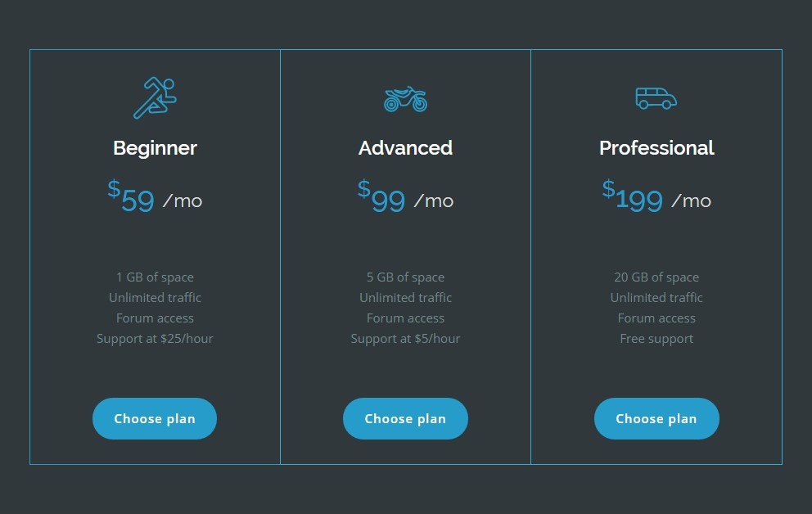Select the Beginner plan heading
This screenshot has width=812, height=514.
[x=155, y=148]
